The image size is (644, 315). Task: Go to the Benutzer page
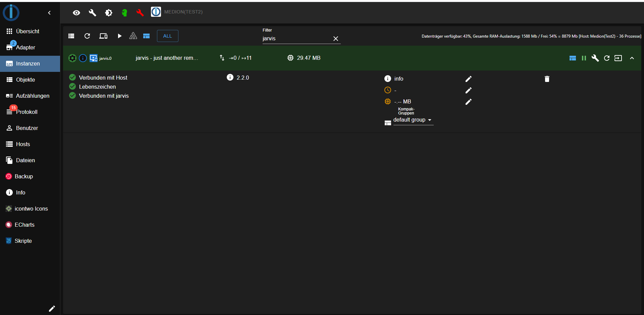coord(30,128)
